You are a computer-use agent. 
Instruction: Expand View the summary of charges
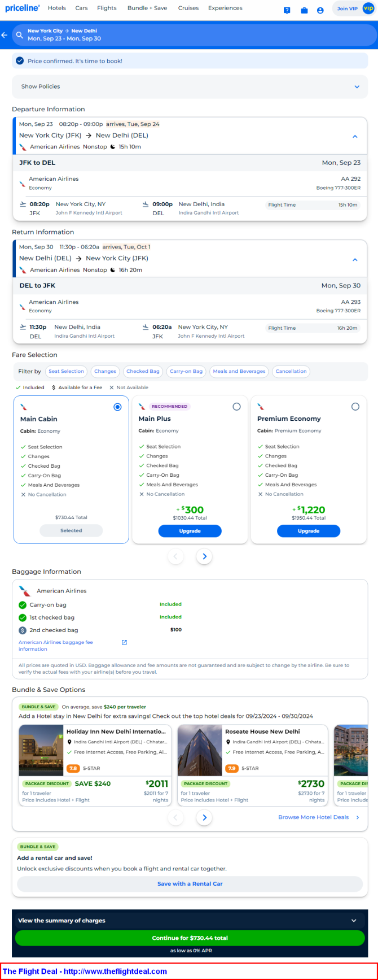click(x=190, y=920)
